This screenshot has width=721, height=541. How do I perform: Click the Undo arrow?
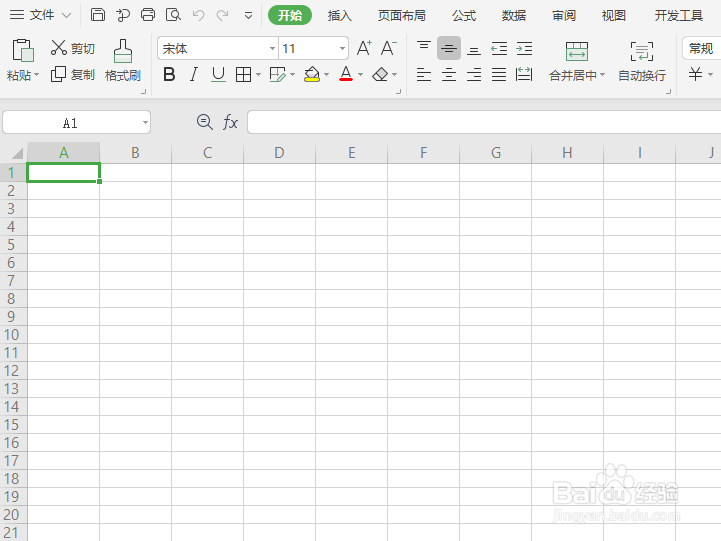pyautogui.click(x=199, y=15)
